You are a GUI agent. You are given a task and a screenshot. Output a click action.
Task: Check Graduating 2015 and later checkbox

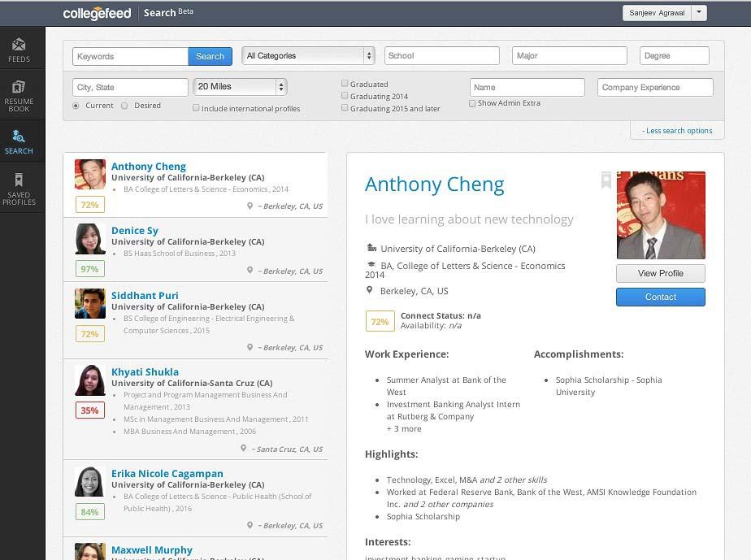(345, 108)
